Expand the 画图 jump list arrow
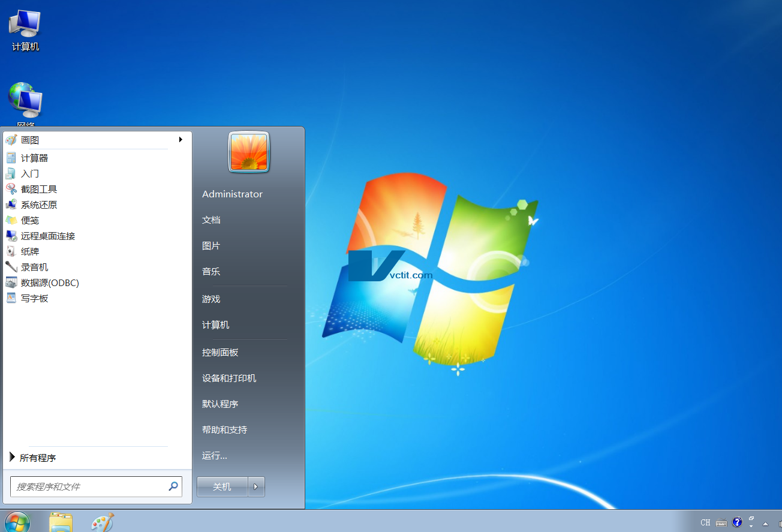The width and height of the screenshot is (782, 532). (x=181, y=140)
